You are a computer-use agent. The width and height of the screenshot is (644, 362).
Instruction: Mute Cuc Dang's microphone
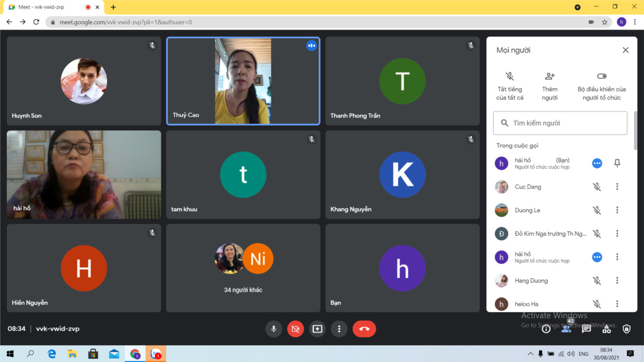point(597,187)
